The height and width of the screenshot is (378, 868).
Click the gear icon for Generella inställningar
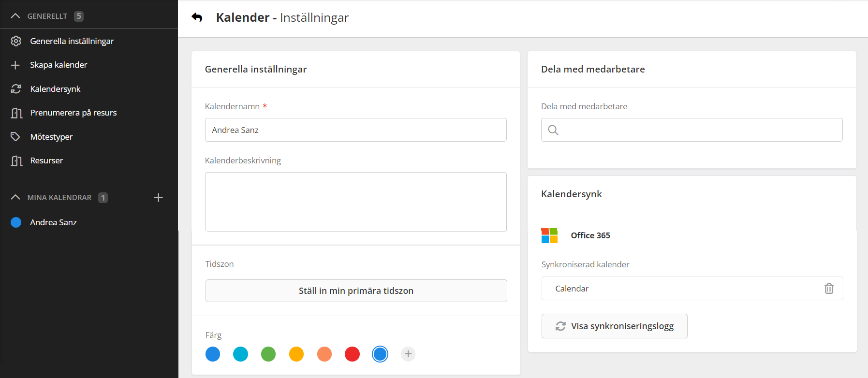[x=16, y=41]
